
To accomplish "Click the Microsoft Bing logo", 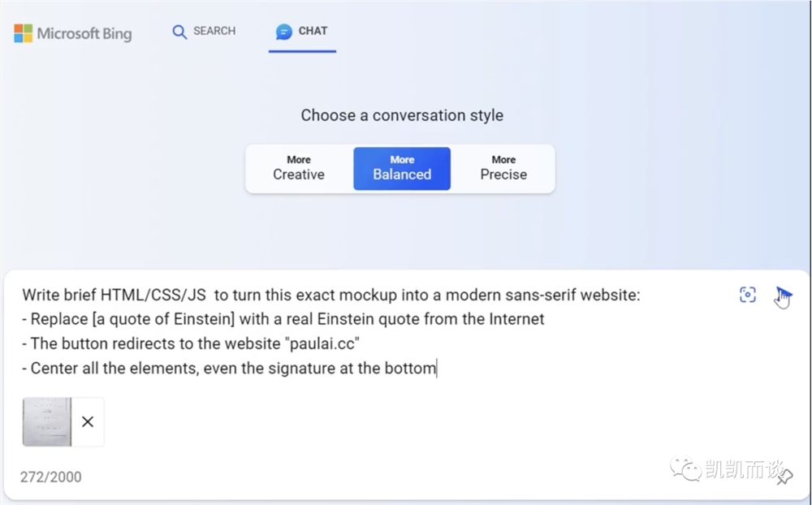I will coord(23,33).
